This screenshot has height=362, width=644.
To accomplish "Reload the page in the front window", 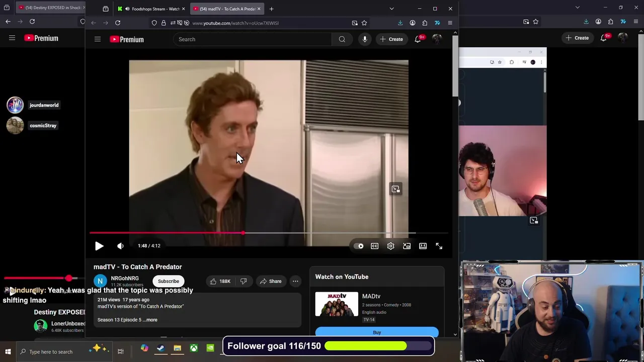I will (118, 23).
